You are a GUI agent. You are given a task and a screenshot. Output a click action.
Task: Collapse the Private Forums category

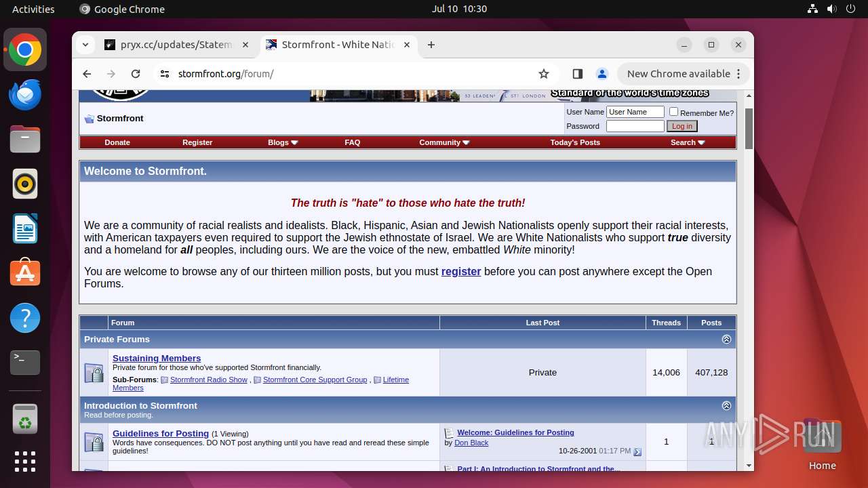726,340
